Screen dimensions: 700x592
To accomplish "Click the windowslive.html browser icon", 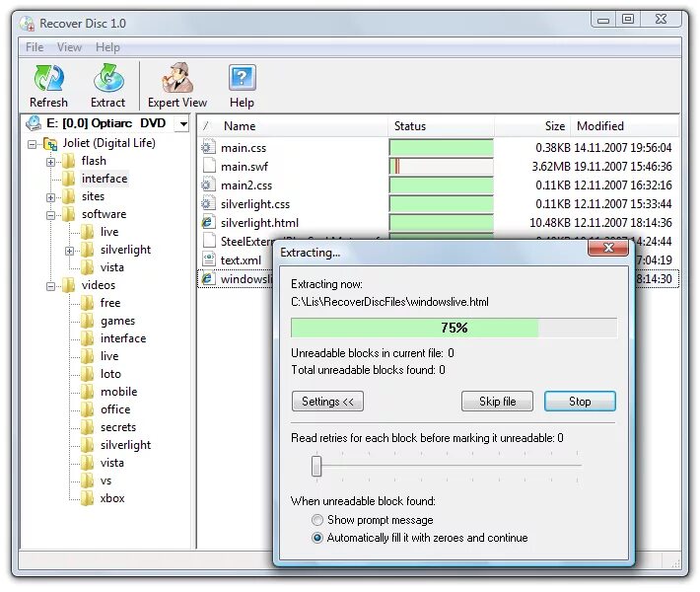I will point(208,279).
